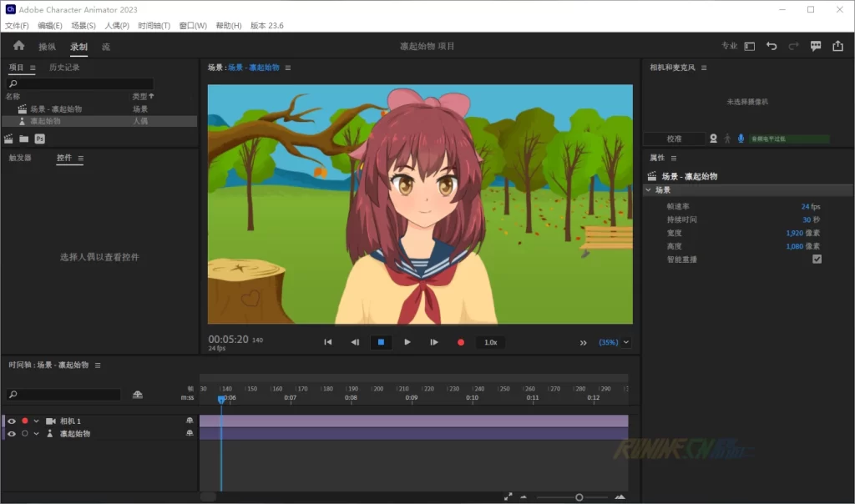Expand the 相机 1 track chevron
Viewport: 855px width, 504px height.
(x=37, y=421)
